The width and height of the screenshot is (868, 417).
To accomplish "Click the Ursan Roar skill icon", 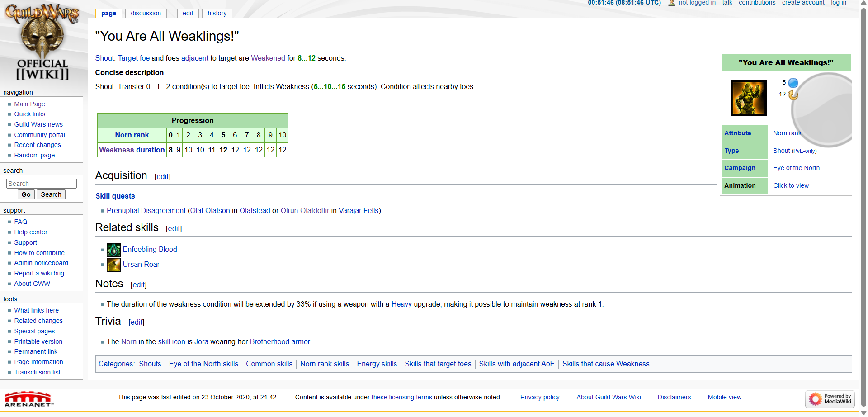I will (113, 265).
